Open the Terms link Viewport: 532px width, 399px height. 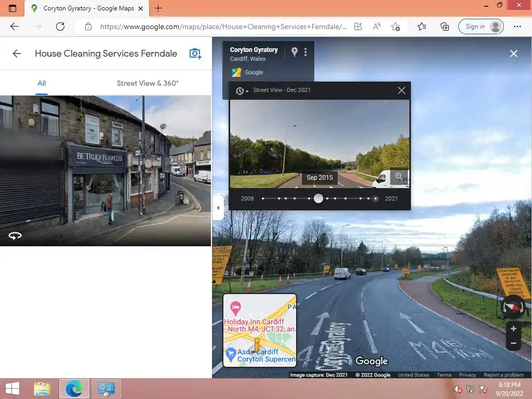coord(444,375)
